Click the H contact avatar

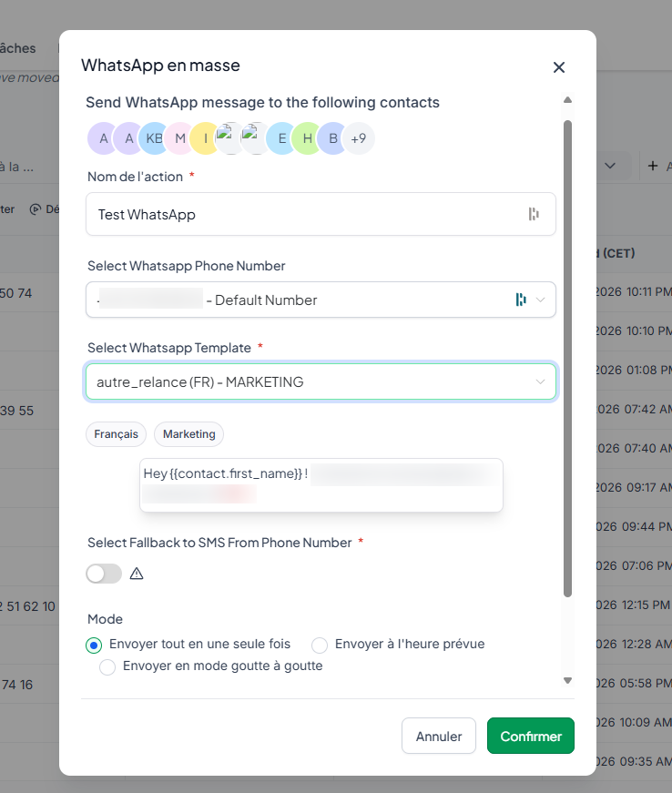pyautogui.click(x=308, y=138)
